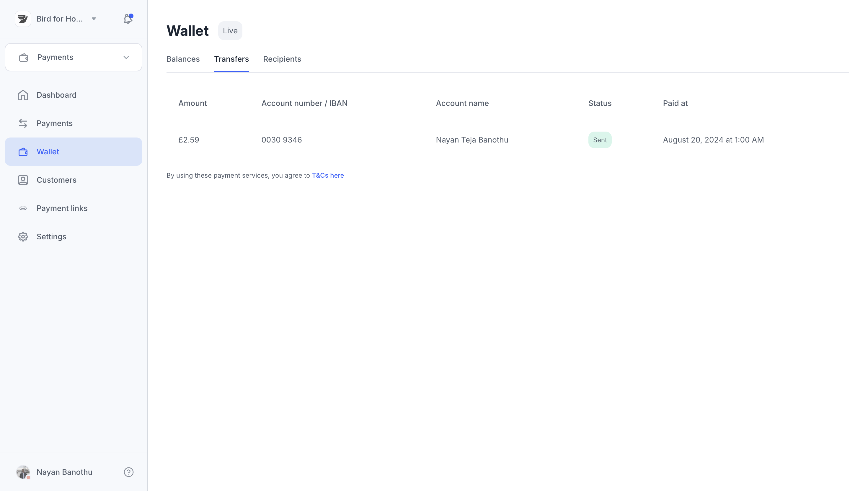This screenshot has height=491, width=868.
Task: Click the Live environment badge
Action: click(x=230, y=31)
